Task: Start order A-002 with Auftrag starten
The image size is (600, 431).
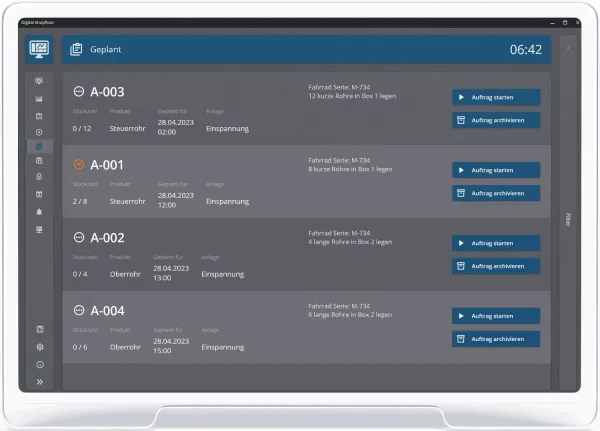Action: point(496,243)
